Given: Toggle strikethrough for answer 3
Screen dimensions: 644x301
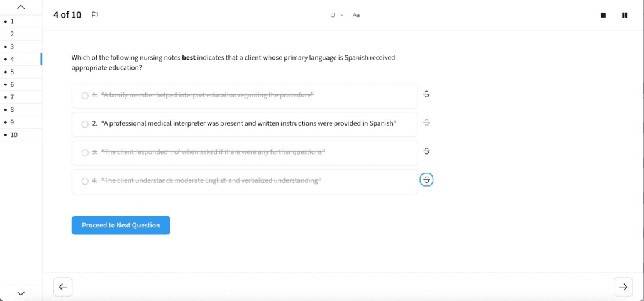Looking at the screenshot, I should [x=426, y=151].
